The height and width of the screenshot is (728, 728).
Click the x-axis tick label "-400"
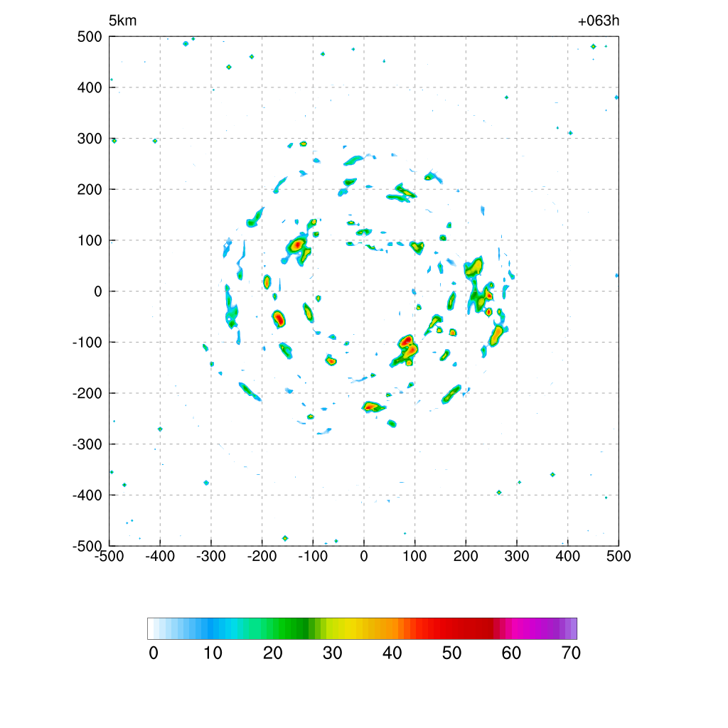[x=160, y=556]
